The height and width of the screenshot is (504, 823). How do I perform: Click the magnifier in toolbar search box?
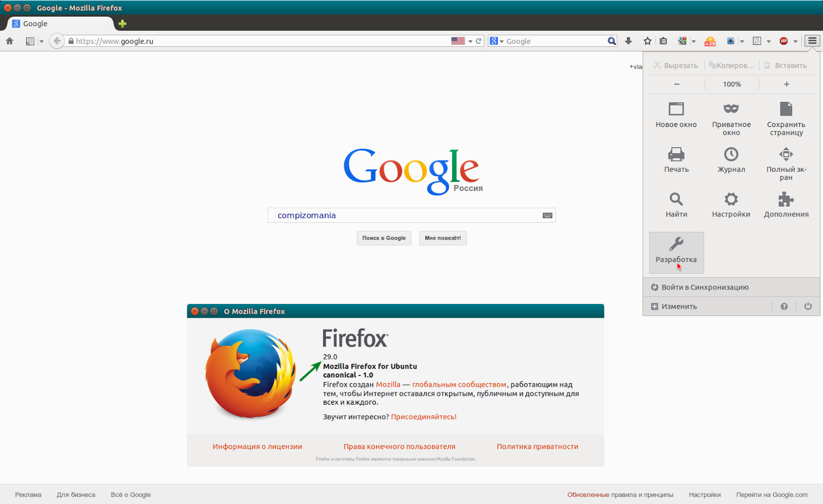click(612, 41)
